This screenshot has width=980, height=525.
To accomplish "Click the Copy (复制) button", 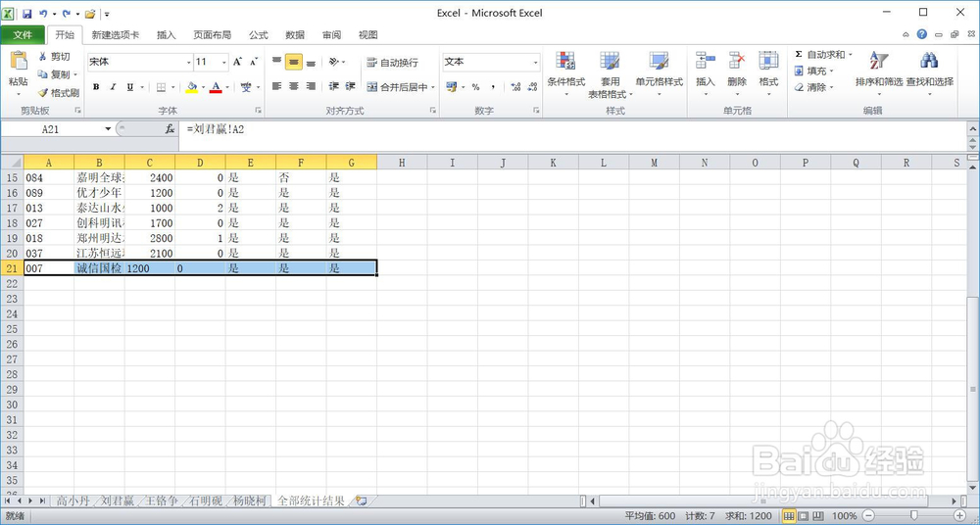I will [x=55, y=74].
